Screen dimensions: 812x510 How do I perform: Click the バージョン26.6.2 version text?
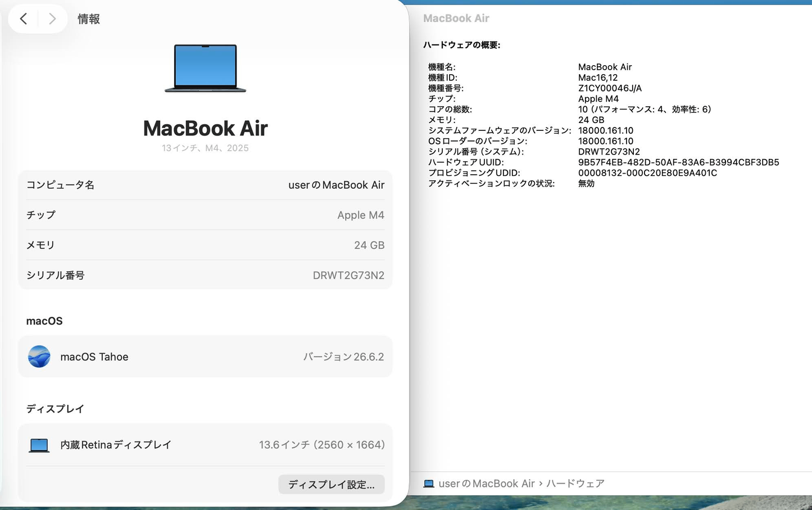click(x=344, y=357)
